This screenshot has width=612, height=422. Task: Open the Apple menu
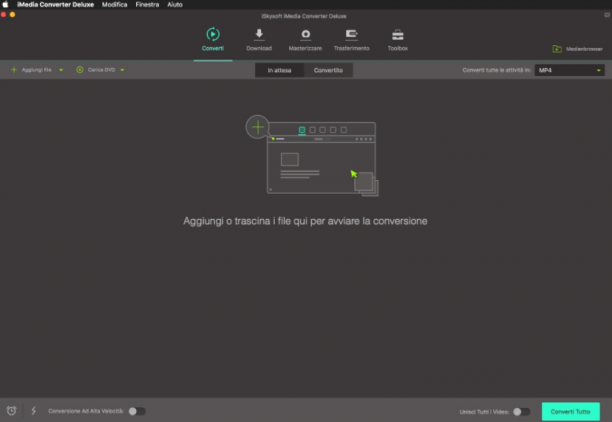[5, 5]
